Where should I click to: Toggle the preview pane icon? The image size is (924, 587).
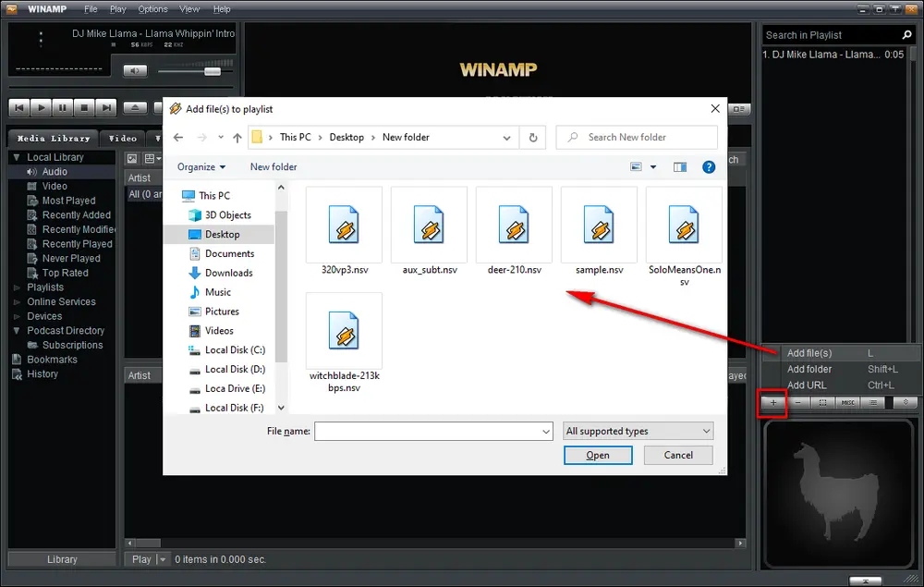[x=680, y=167]
